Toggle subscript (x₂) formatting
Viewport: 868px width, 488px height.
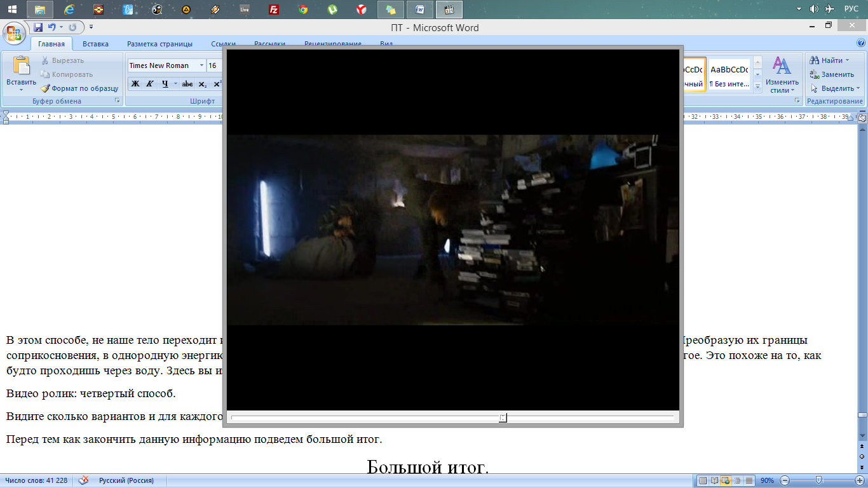click(x=202, y=84)
